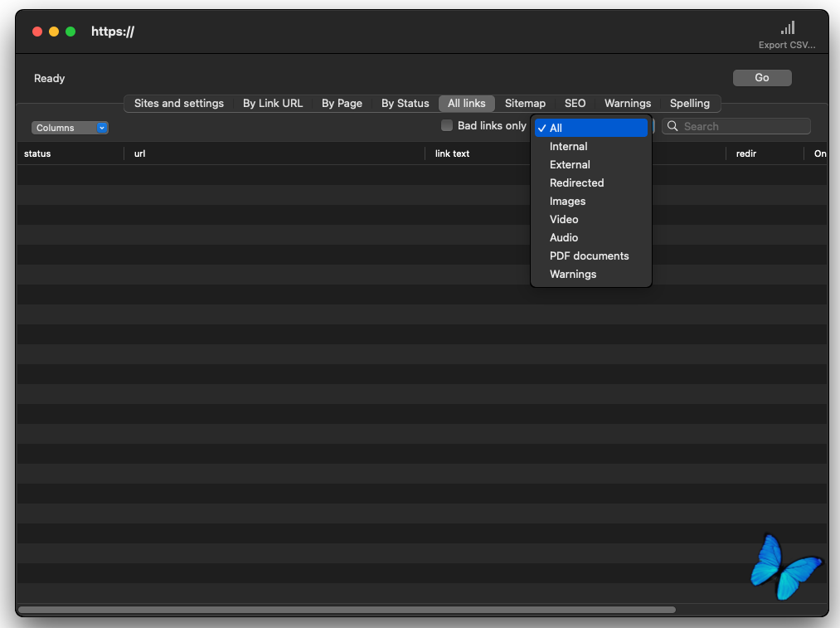Switch to the Spelling tab

(x=689, y=104)
